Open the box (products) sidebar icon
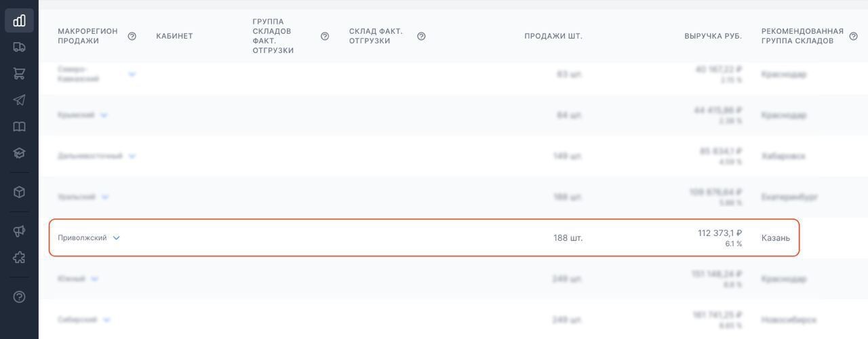This screenshot has width=868, height=339. (x=19, y=192)
